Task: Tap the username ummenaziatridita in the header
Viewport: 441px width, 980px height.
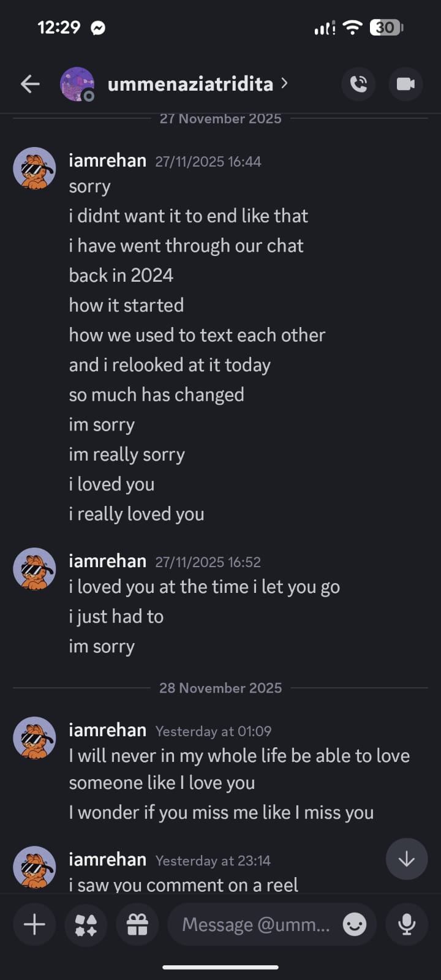Action: tap(190, 84)
